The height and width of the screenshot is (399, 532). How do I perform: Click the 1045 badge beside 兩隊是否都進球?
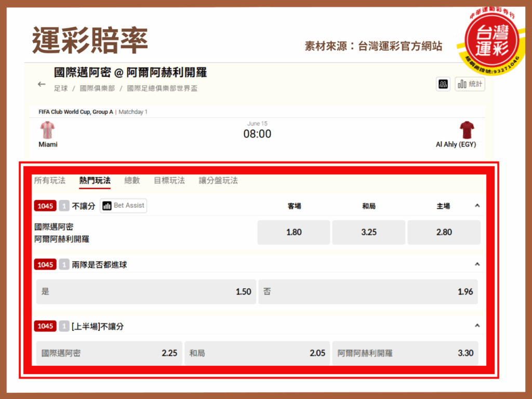[45, 264]
